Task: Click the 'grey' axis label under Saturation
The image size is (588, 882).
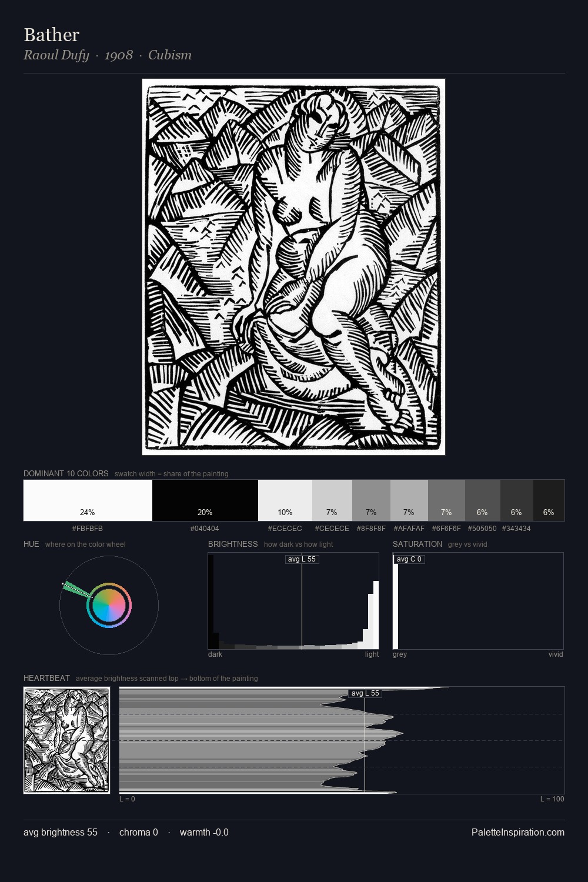Action: [x=400, y=654]
